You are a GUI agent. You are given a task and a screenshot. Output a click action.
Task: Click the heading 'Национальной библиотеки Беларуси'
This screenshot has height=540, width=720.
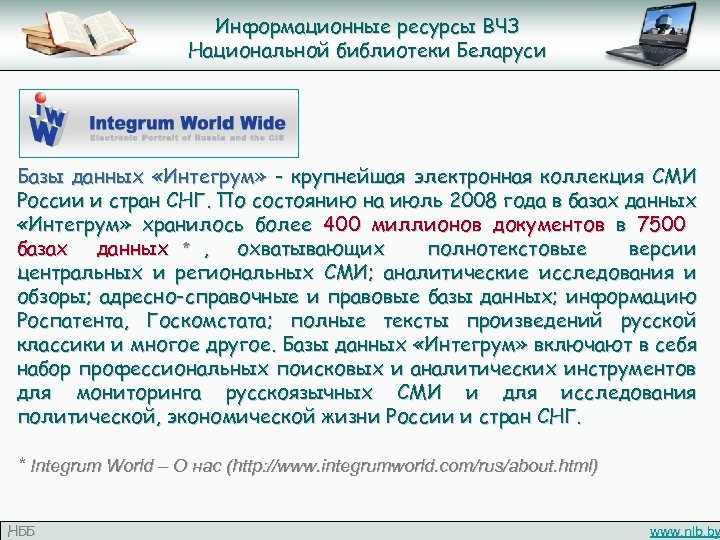point(367,51)
